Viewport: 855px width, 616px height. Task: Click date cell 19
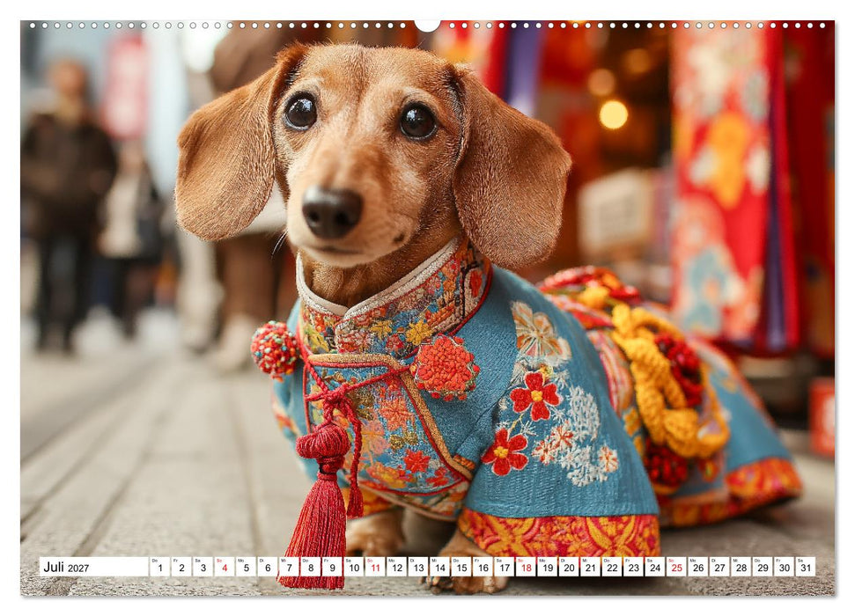[548, 567]
